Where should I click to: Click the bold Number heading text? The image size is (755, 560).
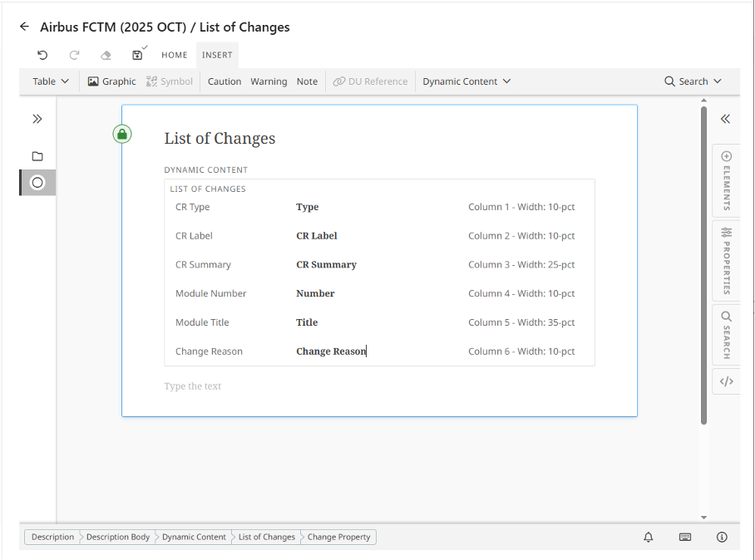pos(315,293)
